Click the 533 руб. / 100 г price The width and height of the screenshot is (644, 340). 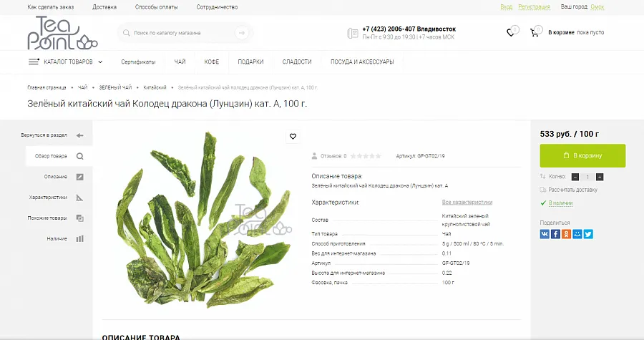coord(570,134)
